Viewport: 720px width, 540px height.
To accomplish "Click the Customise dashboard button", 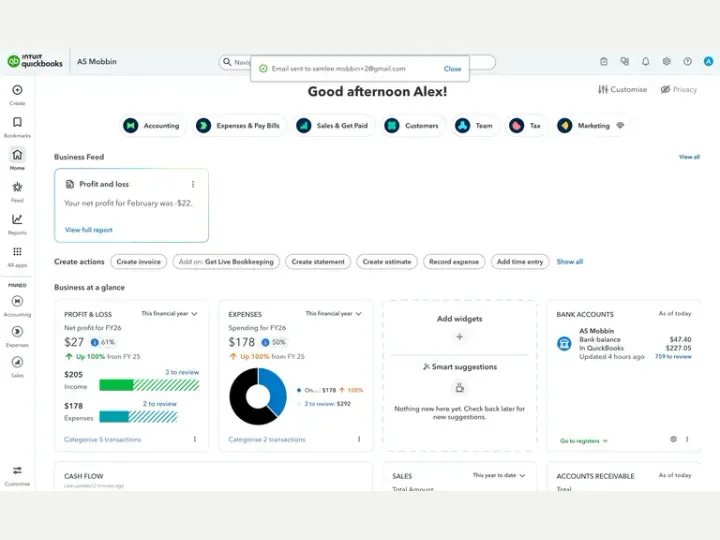I will (x=622, y=90).
